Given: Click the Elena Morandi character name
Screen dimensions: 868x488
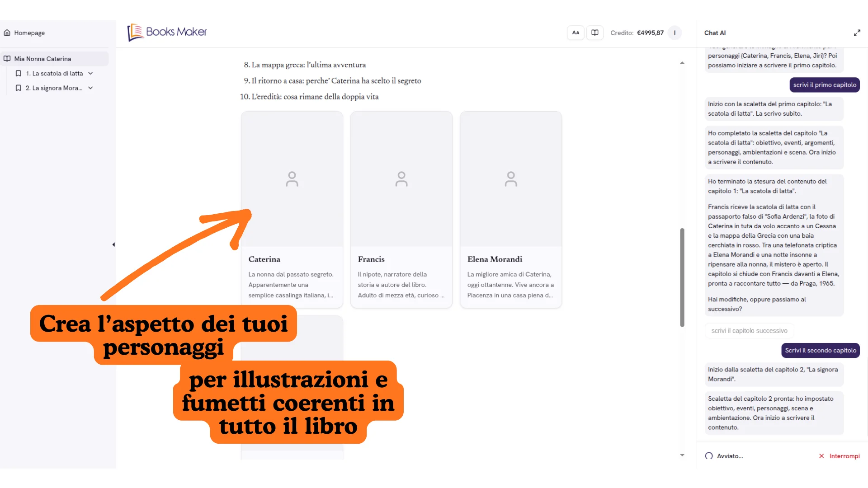Looking at the screenshot, I should pyautogui.click(x=495, y=259).
